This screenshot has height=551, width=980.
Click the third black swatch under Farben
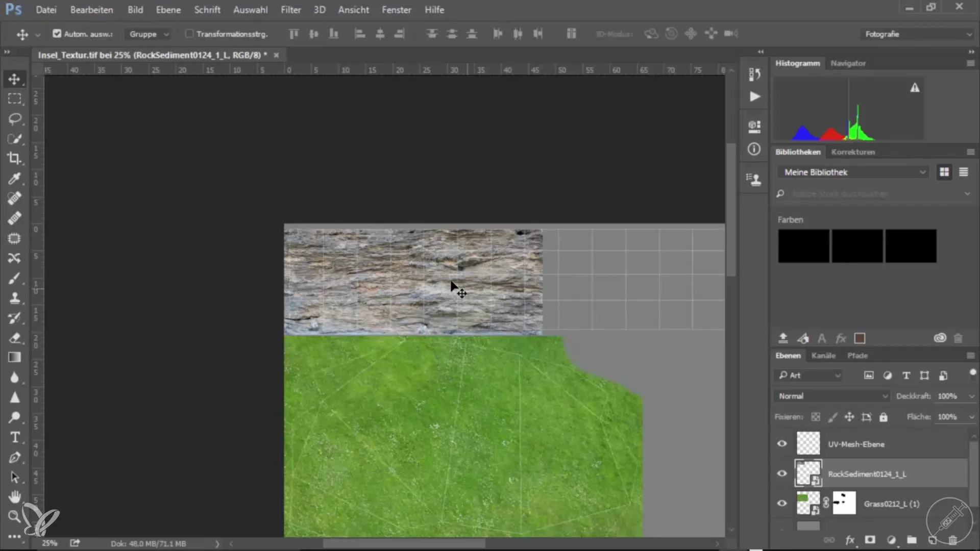pyautogui.click(x=911, y=246)
